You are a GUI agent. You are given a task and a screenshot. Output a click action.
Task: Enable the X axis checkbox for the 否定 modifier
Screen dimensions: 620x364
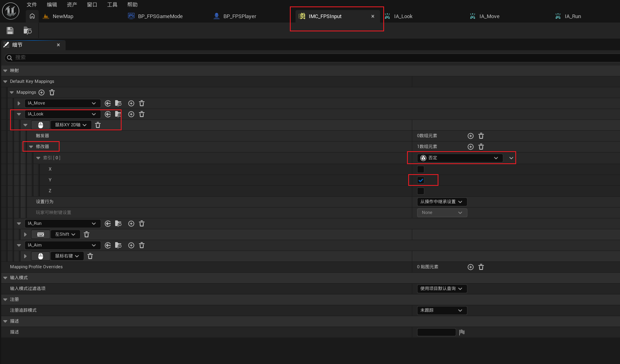[421, 169]
